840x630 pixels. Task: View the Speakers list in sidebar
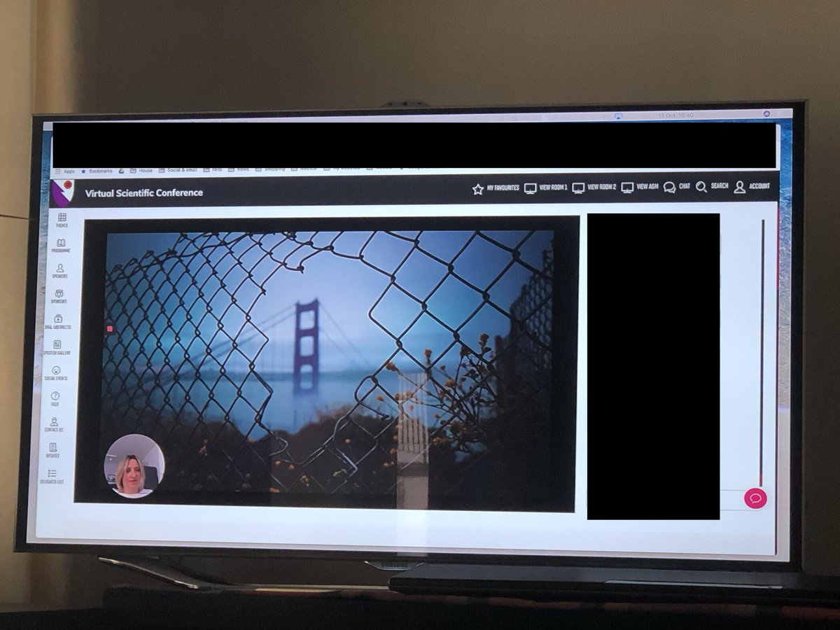click(60, 271)
